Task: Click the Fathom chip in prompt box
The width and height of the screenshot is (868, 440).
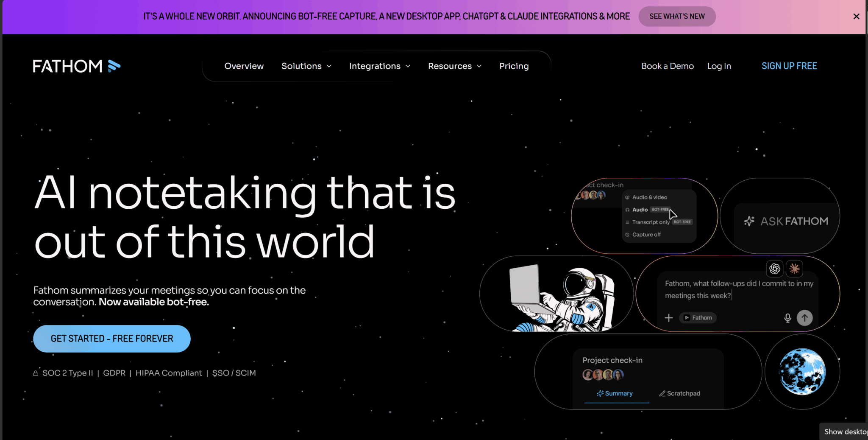Action: [698, 318]
